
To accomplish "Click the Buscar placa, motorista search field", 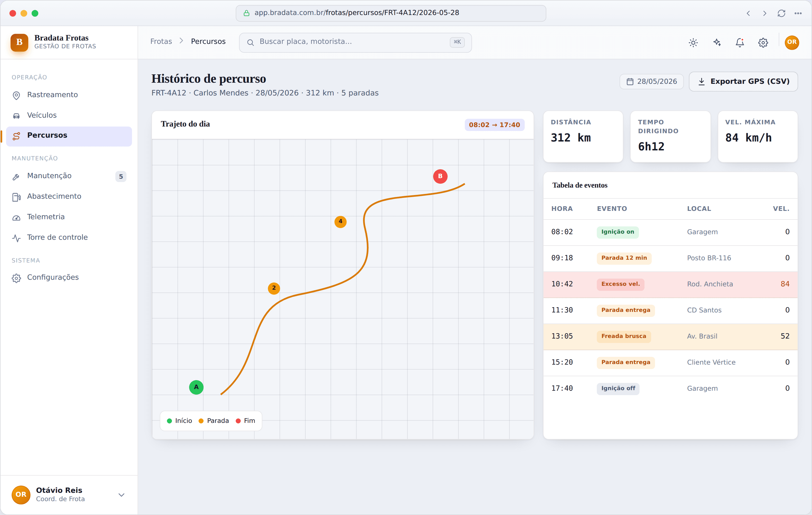I will point(355,42).
